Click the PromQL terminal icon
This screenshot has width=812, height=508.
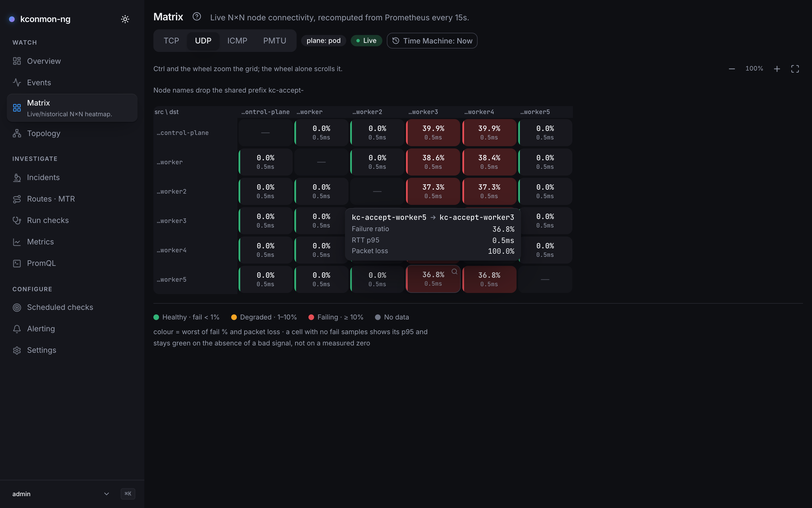pos(17,263)
